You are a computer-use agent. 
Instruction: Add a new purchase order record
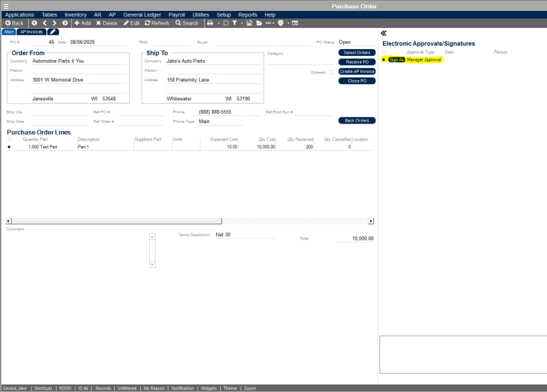point(82,23)
